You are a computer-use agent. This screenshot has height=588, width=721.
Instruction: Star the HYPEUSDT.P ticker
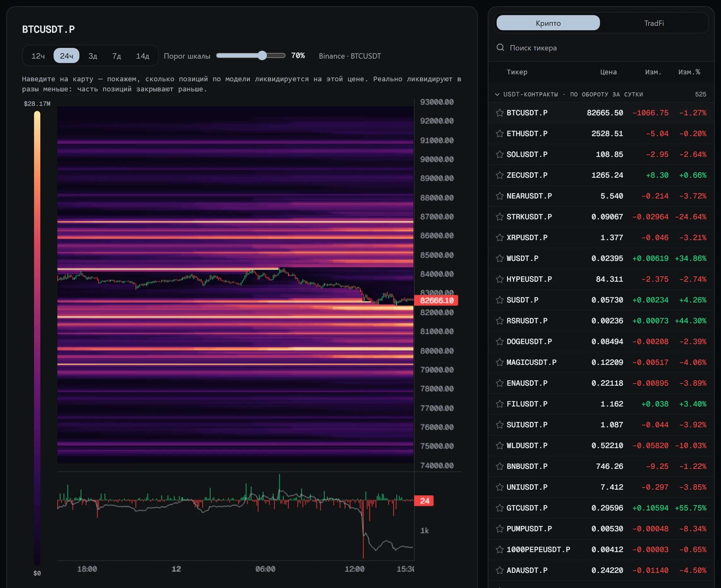499,279
